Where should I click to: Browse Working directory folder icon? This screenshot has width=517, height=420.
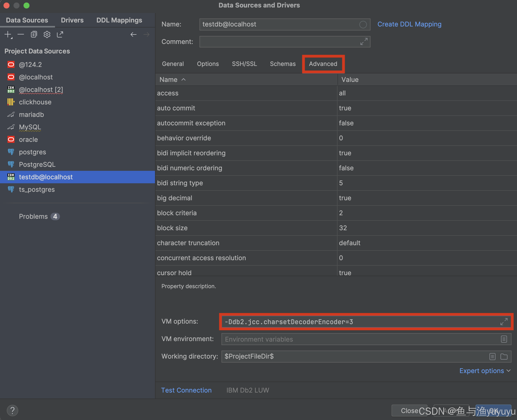(x=504, y=357)
